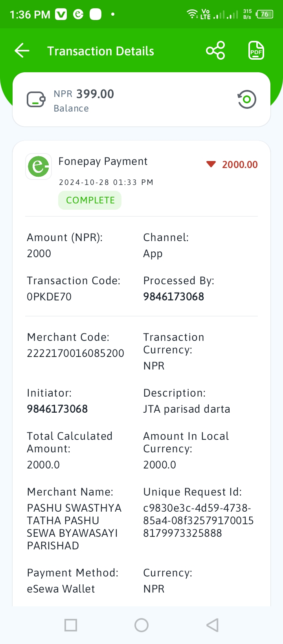Tap the Transaction Details title

click(101, 51)
